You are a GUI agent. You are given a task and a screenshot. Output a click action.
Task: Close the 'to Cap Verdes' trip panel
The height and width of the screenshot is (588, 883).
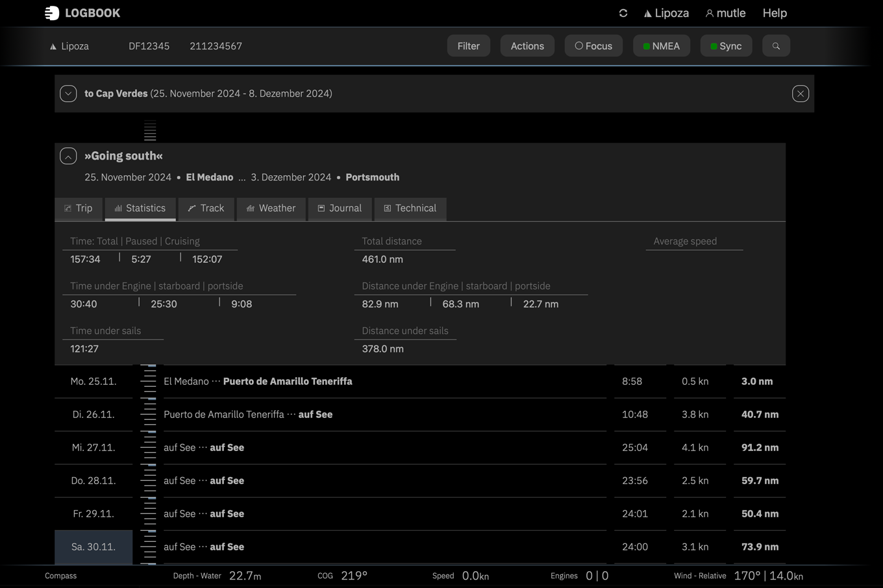tap(801, 93)
